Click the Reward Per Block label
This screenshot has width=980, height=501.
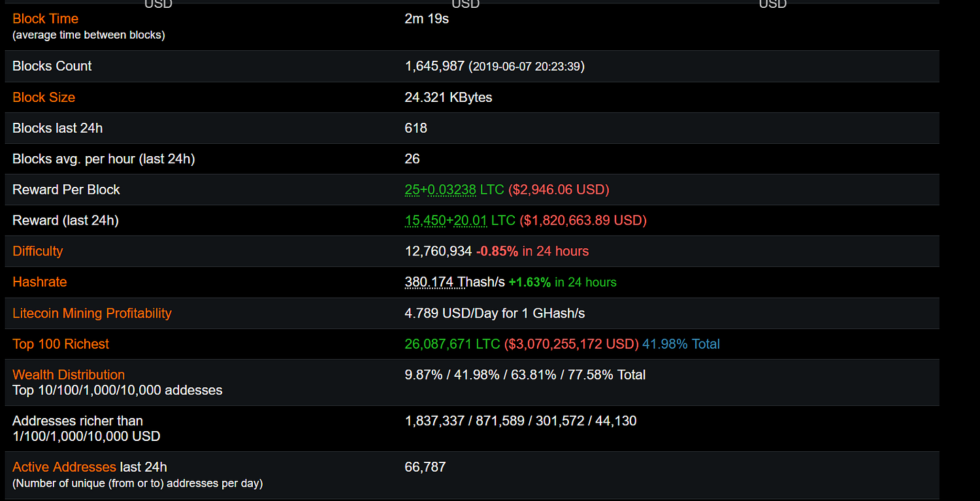(x=66, y=189)
